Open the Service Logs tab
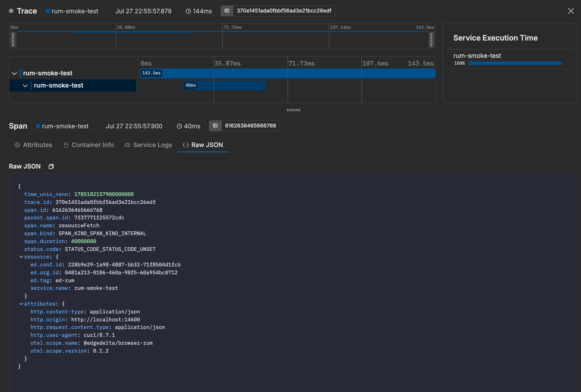This screenshot has height=392, width=581. 148,145
